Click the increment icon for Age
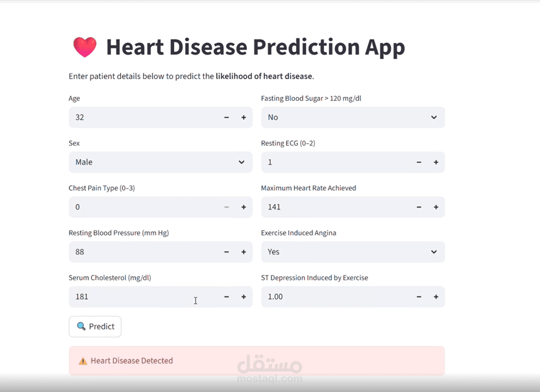This screenshot has width=540, height=392. coord(243,117)
